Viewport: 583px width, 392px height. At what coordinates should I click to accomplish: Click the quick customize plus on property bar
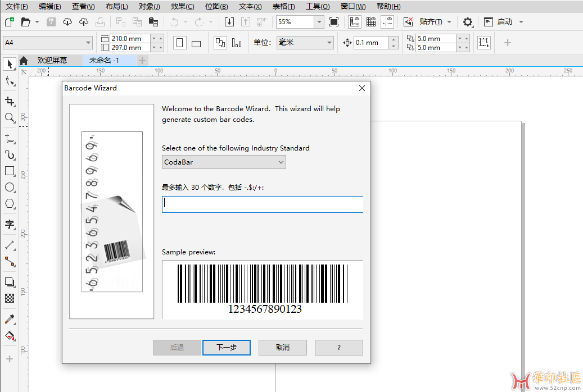pyautogui.click(x=508, y=43)
